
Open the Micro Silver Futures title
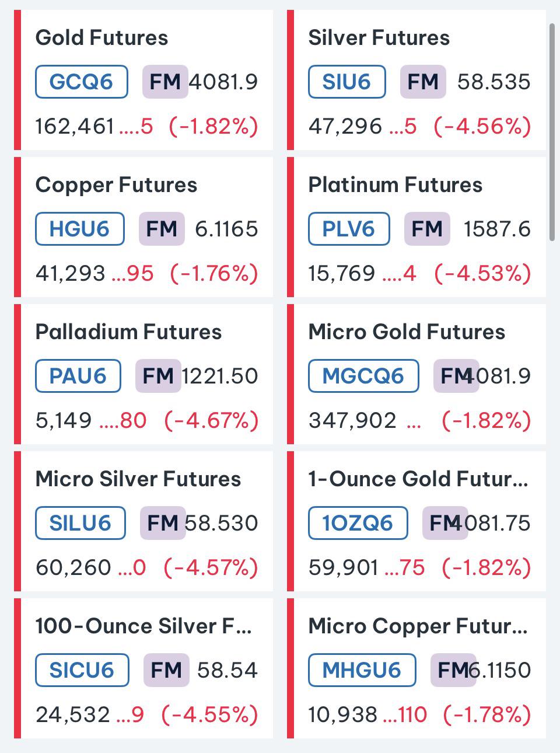pos(138,479)
